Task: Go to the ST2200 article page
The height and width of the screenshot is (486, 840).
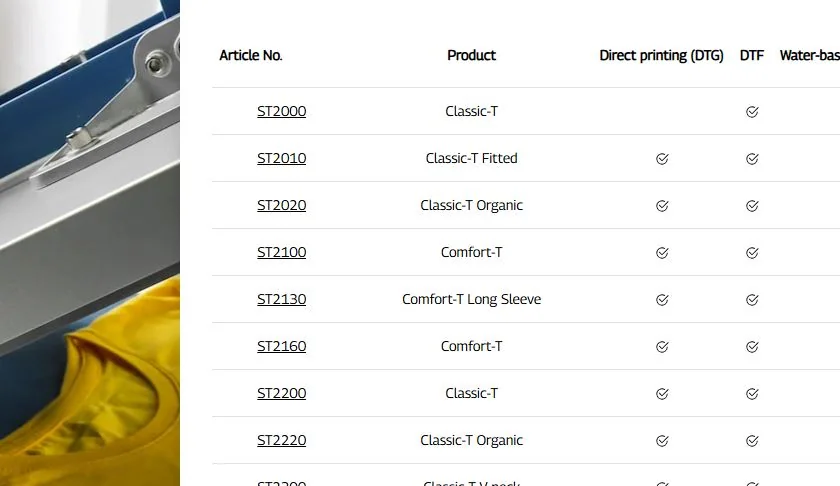Action: click(x=281, y=393)
